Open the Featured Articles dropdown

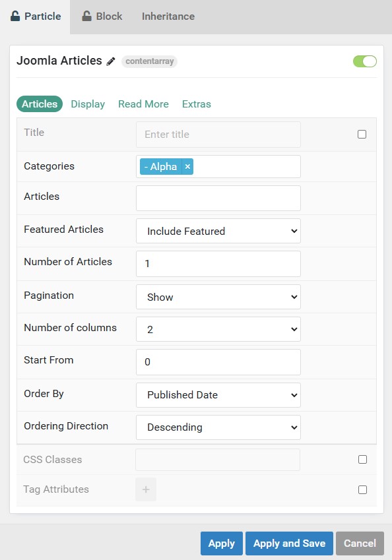pos(218,231)
